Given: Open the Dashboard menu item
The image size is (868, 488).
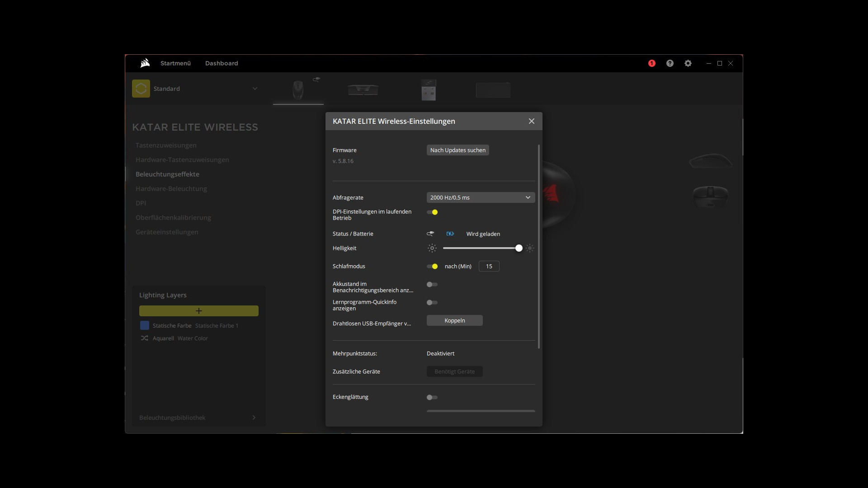Looking at the screenshot, I should tap(221, 63).
